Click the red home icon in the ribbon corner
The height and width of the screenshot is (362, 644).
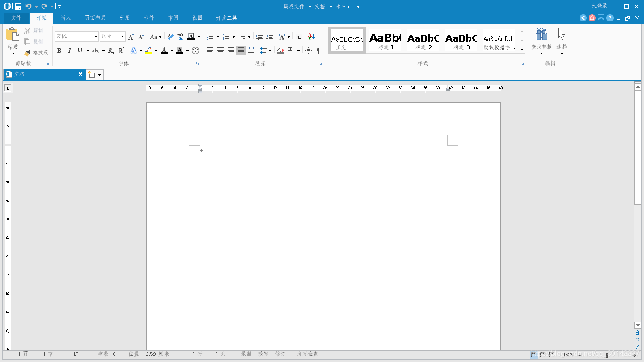[592, 18]
